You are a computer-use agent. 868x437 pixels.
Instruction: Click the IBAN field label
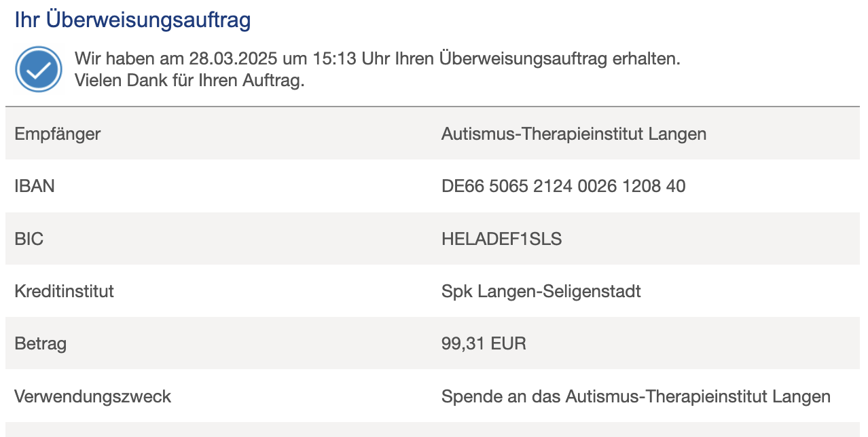pos(35,186)
